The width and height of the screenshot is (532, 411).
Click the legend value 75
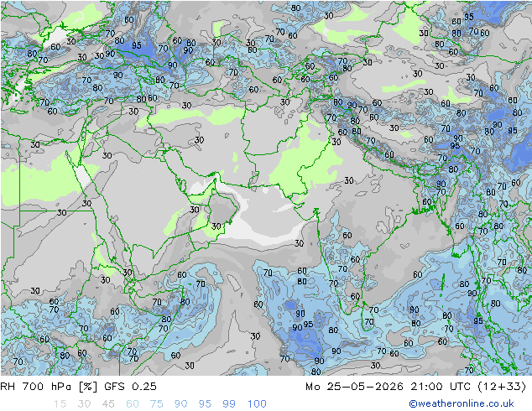coord(156,404)
